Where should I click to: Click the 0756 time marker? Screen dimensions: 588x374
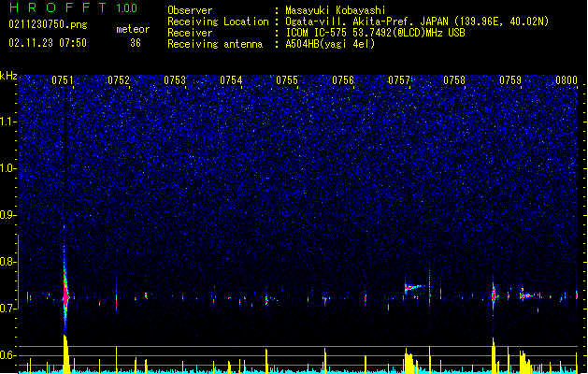point(343,80)
